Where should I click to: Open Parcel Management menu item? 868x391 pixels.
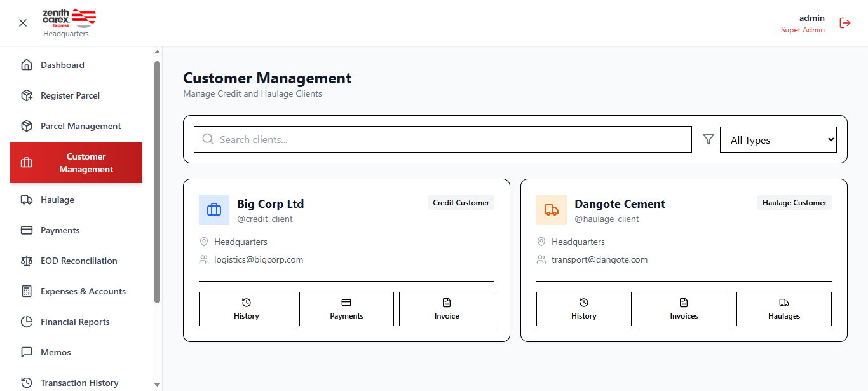[81, 126]
